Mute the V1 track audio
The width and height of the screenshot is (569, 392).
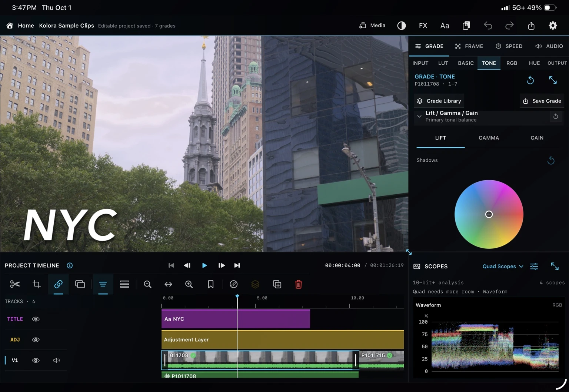pos(56,361)
